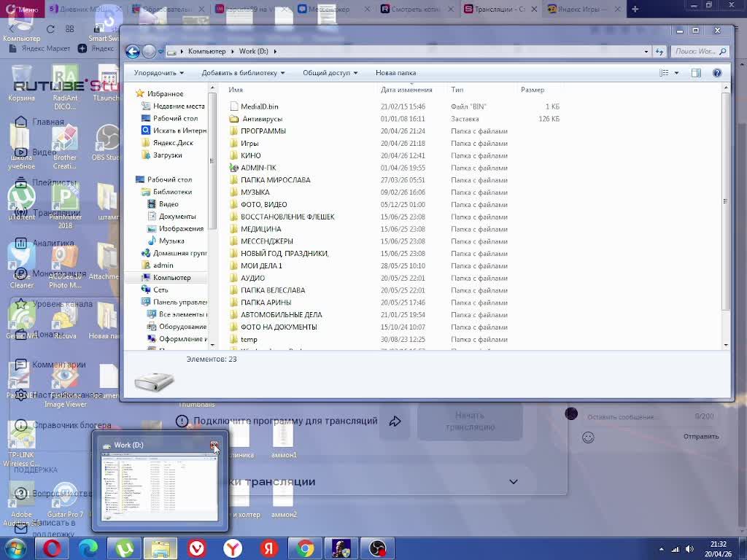Click the Музыка library note icon
This screenshot has width=747, height=560.
click(x=152, y=241)
